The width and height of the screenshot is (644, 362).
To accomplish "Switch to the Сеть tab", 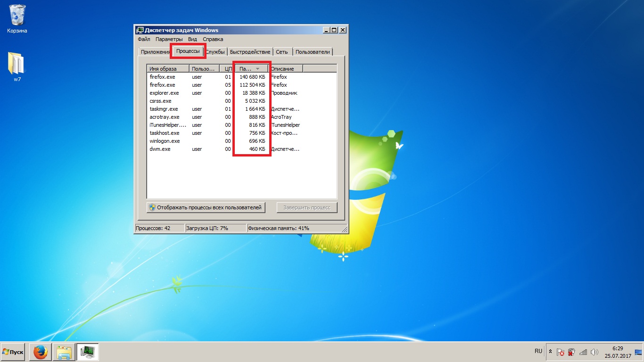I will [282, 52].
